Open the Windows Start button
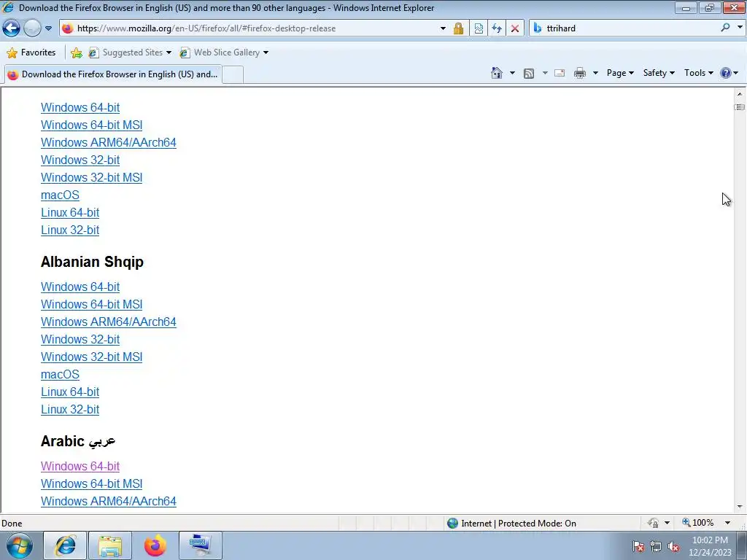 tap(20, 545)
